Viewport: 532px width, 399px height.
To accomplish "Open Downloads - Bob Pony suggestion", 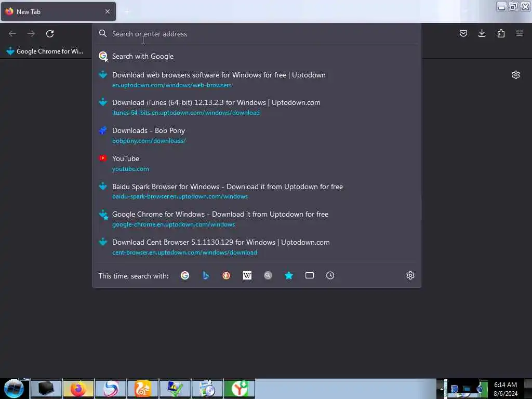I will tap(257, 136).
